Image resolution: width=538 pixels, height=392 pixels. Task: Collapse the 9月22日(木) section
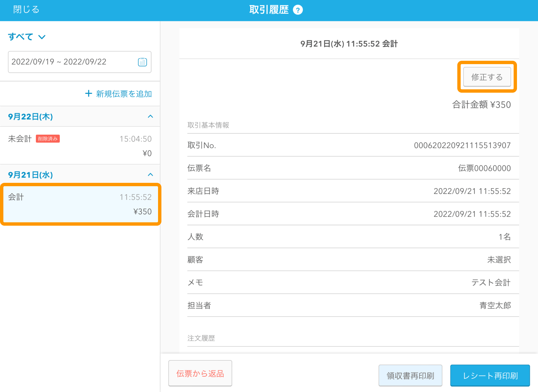coord(150,116)
